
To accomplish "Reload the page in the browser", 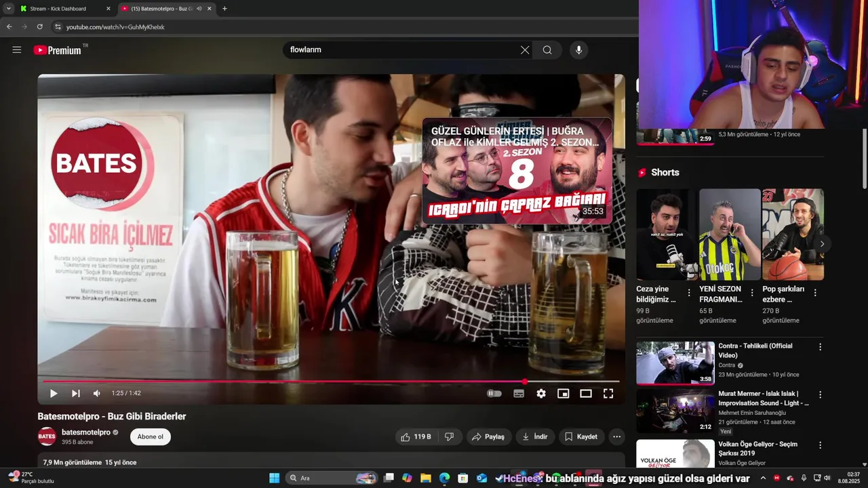I will (x=39, y=26).
